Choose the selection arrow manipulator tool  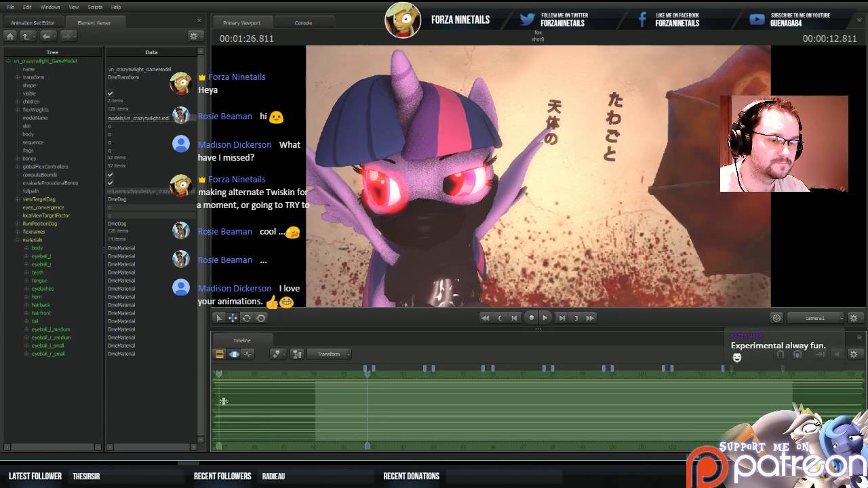pyautogui.click(x=219, y=318)
